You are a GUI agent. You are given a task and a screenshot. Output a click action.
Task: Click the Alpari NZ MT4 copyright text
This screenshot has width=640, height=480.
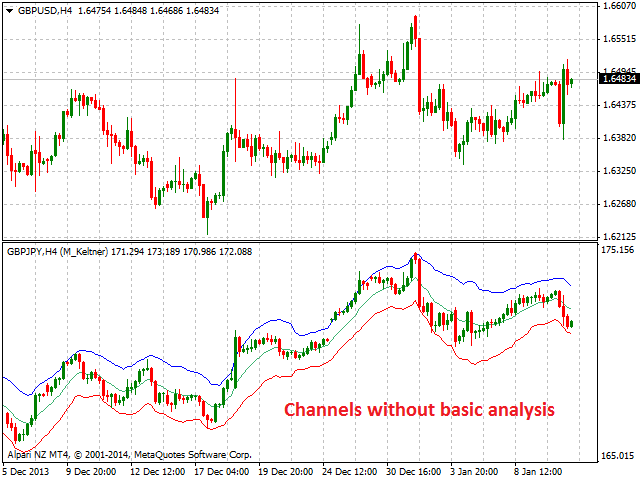pyautogui.click(x=130, y=453)
